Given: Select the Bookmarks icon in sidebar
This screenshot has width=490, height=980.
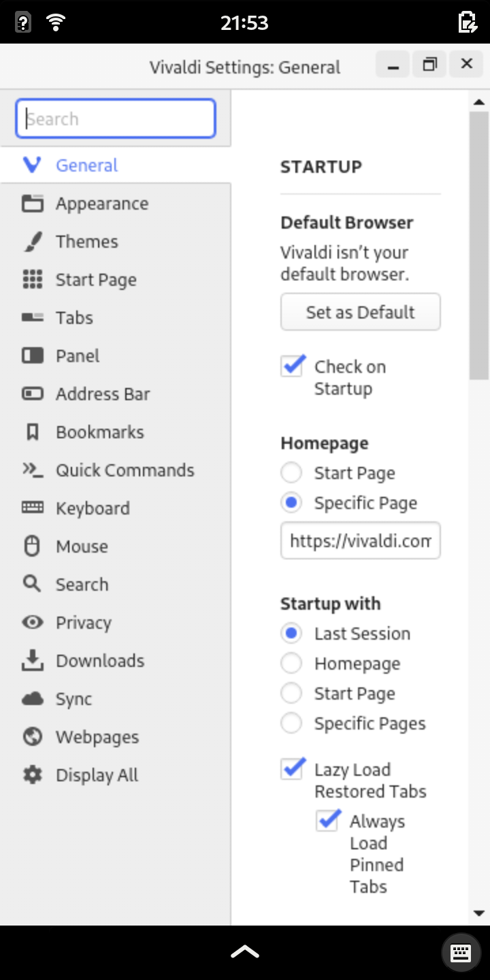Looking at the screenshot, I should coord(32,432).
